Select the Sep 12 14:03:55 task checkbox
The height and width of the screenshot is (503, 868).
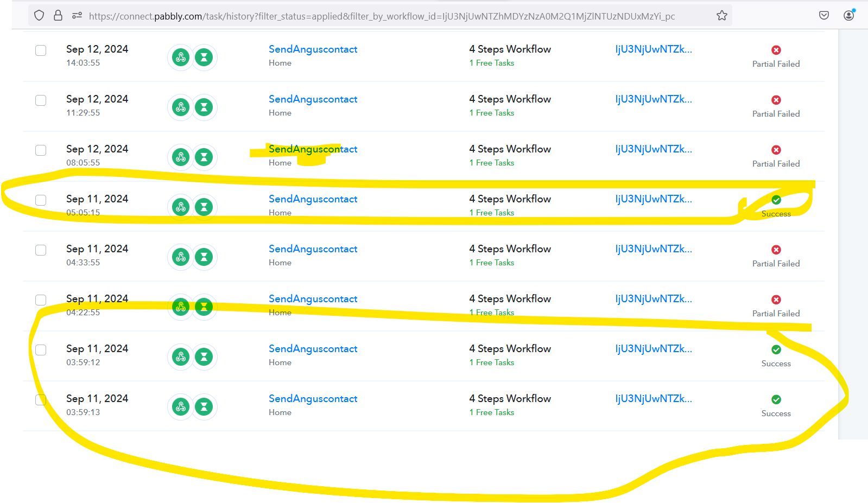coord(41,50)
